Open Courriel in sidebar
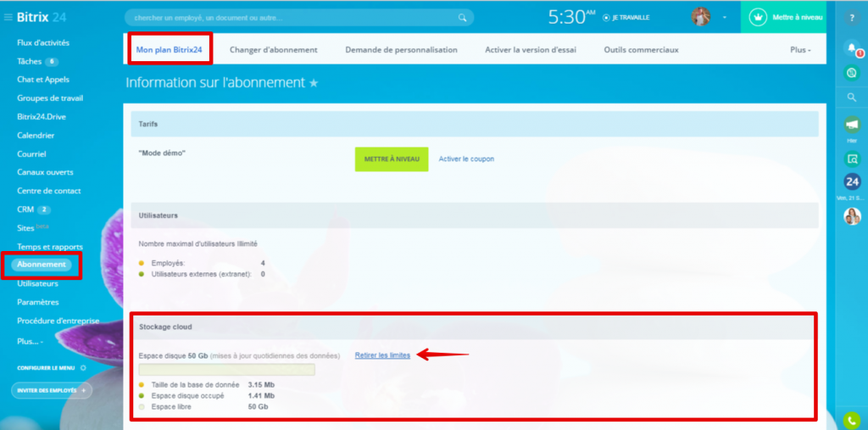Viewport: 868px width, 430px height. [31, 154]
